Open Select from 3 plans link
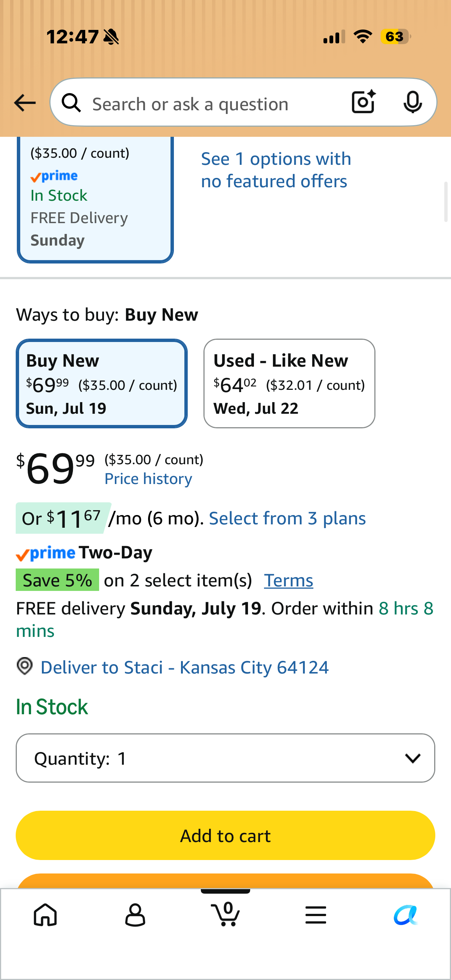Viewport: 451px width, 980px height. 287,518
